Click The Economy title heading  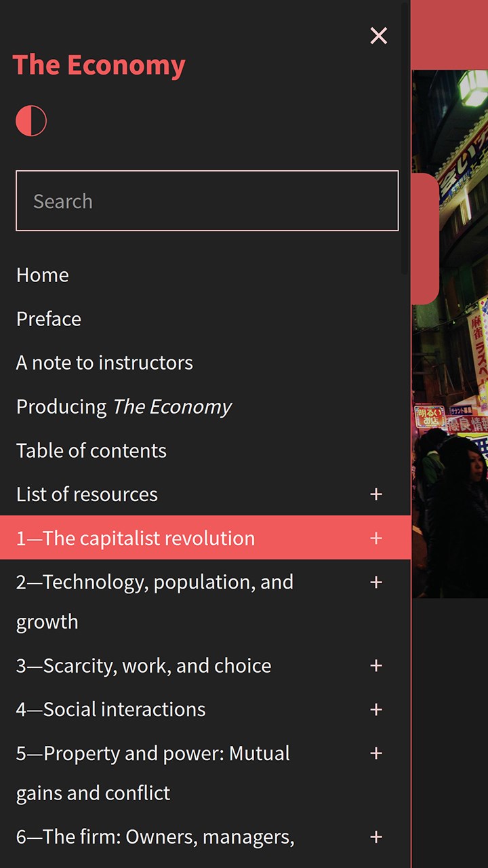tap(99, 66)
